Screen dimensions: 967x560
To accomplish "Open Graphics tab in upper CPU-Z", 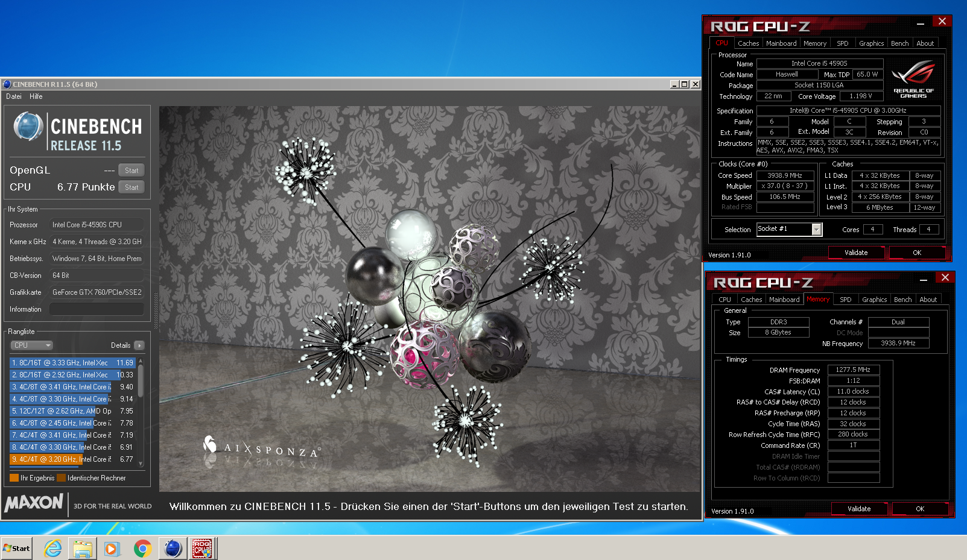I will tap(872, 43).
